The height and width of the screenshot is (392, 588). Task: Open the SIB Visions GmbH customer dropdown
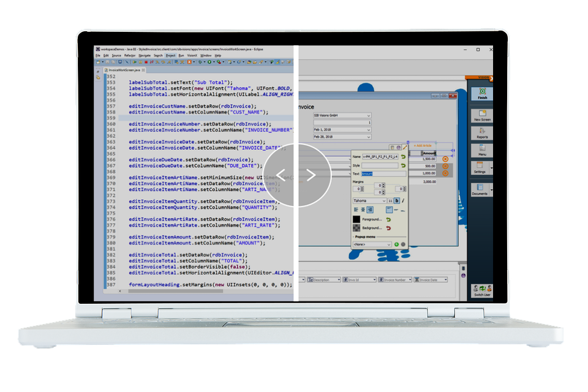point(369,116)
